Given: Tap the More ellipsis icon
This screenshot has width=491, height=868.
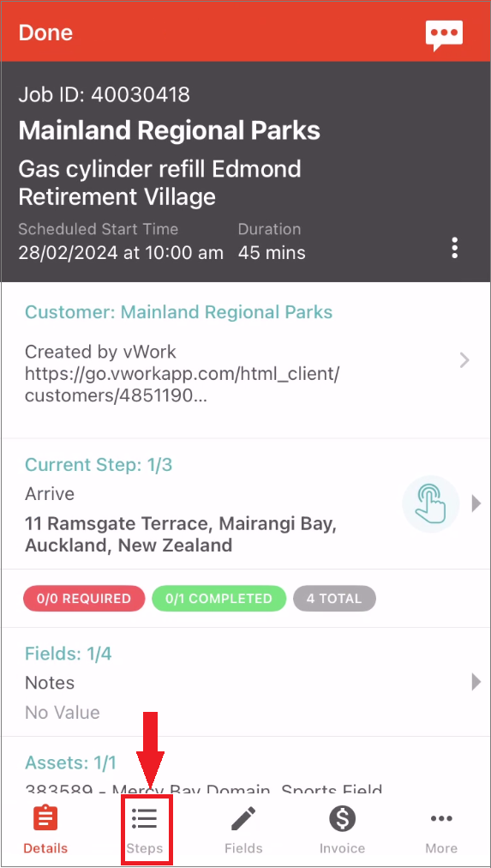Looking at the screenshot, I should (441, 818).
